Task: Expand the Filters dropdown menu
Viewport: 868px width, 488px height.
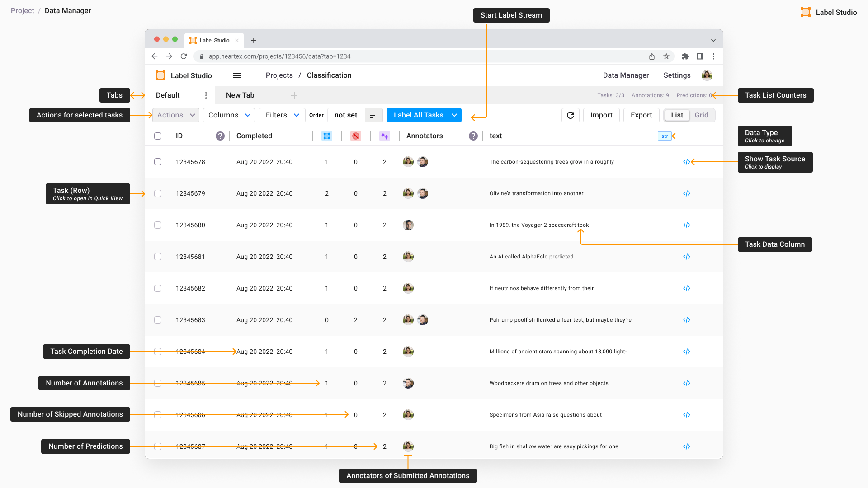Action: pyautogui.click(x=281, y=115)
